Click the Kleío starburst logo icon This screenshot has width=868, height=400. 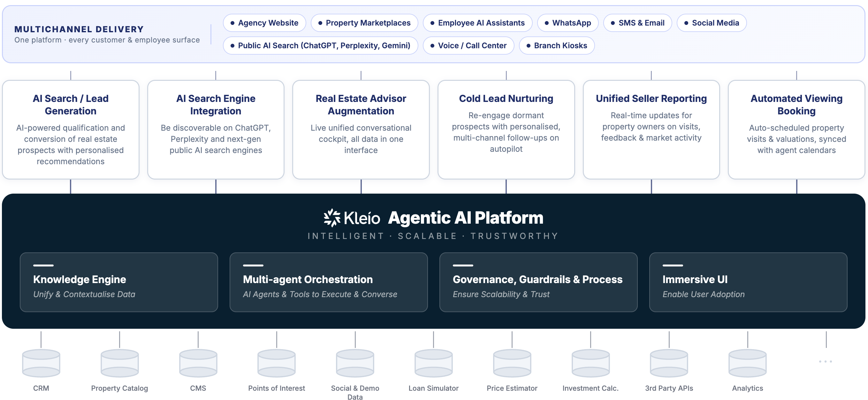(332, 218)
